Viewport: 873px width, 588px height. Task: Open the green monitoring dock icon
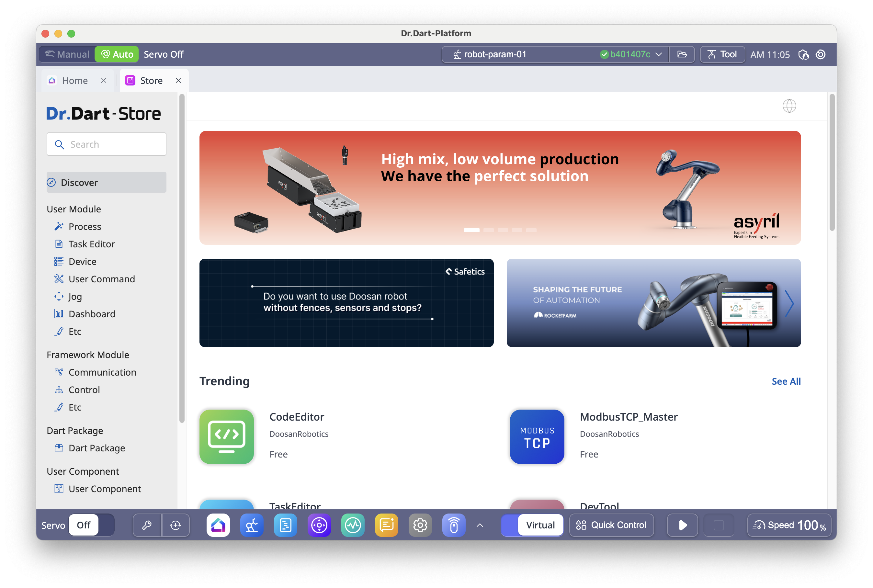(x=353, y=525)
